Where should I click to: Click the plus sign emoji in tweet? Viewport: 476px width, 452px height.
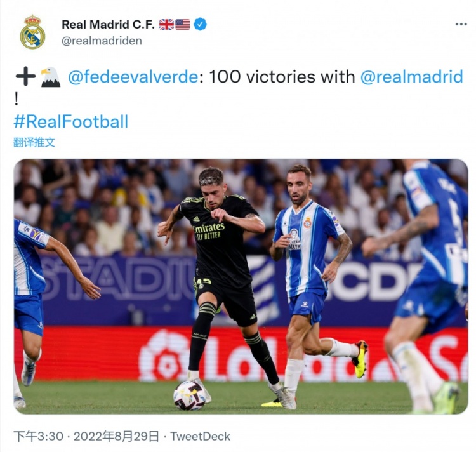[25, 76]
